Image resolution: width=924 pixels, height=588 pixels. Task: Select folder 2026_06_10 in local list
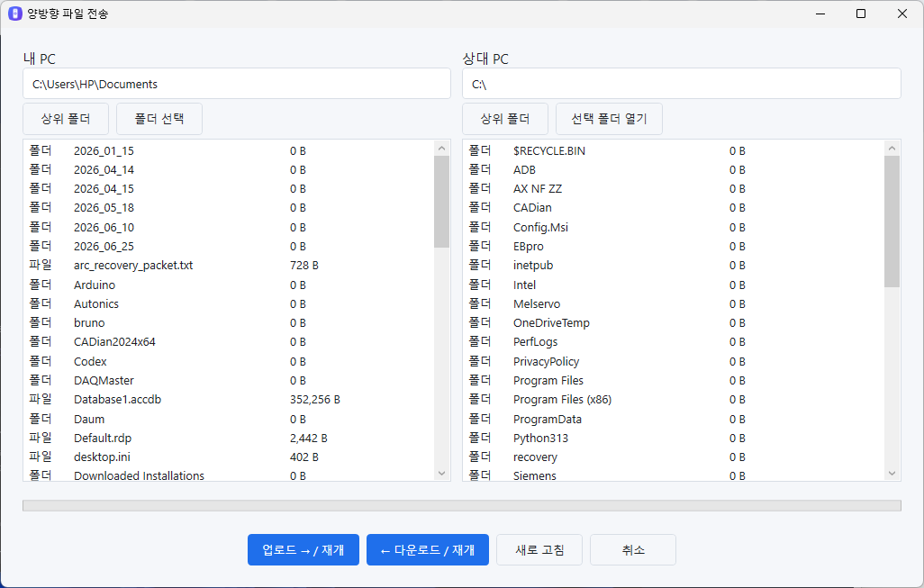[x=228, y=228]
